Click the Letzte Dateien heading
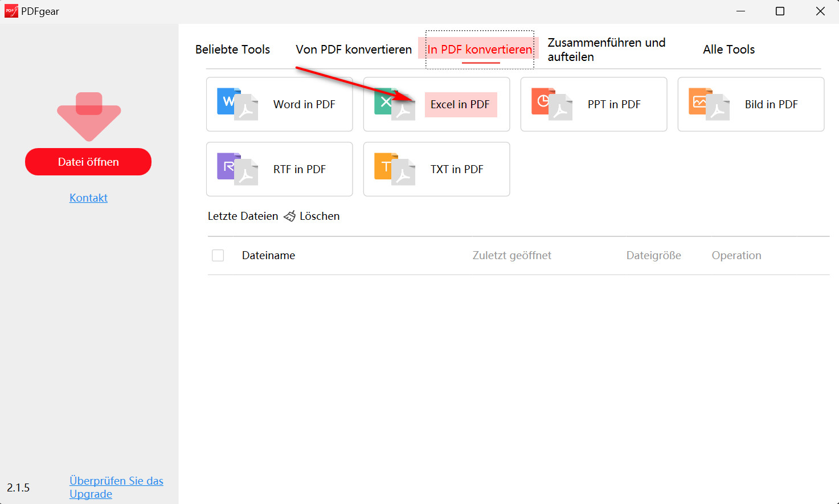Image resolution: width=839 pixels, height=504 pixels. (x=243, y=216)
